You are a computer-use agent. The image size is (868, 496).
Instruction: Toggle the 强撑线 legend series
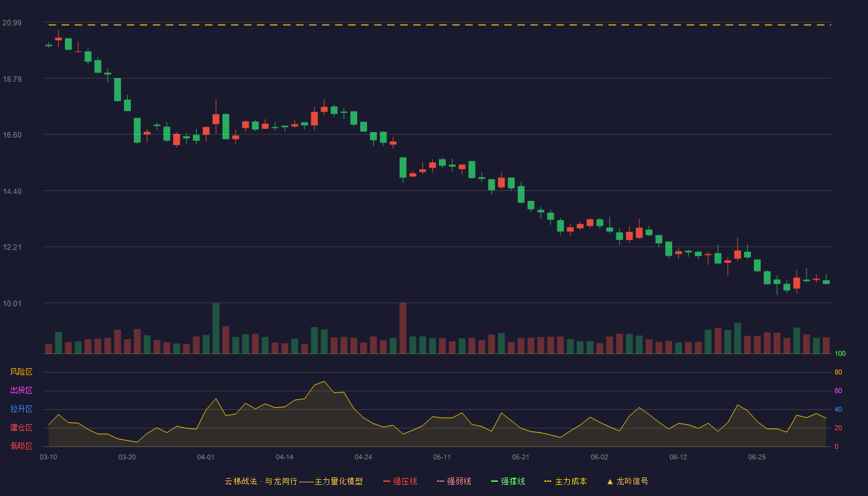click(508, 481)
